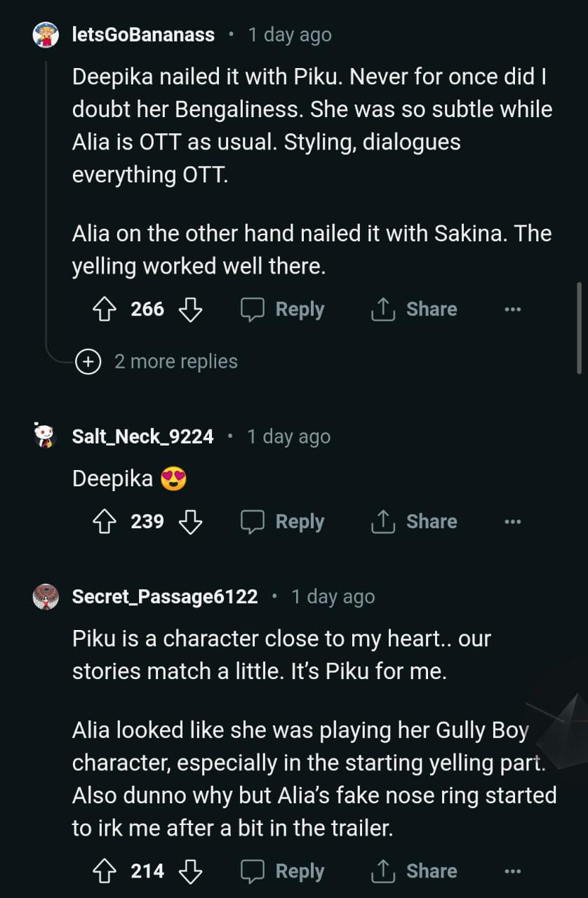Upvote Salt_Neck_9224's Deepika comment
The width and height of the screenshot is (588, 898).
tap(104, 522)
